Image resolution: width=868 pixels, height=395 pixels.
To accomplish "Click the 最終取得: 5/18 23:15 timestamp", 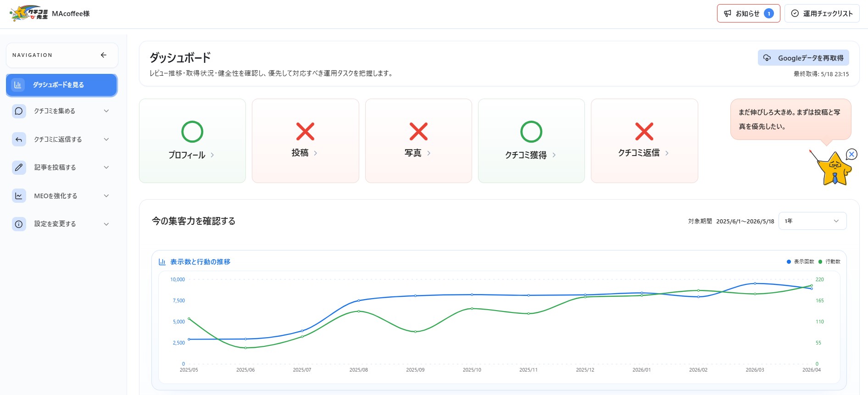I will [x=821, y=74].
